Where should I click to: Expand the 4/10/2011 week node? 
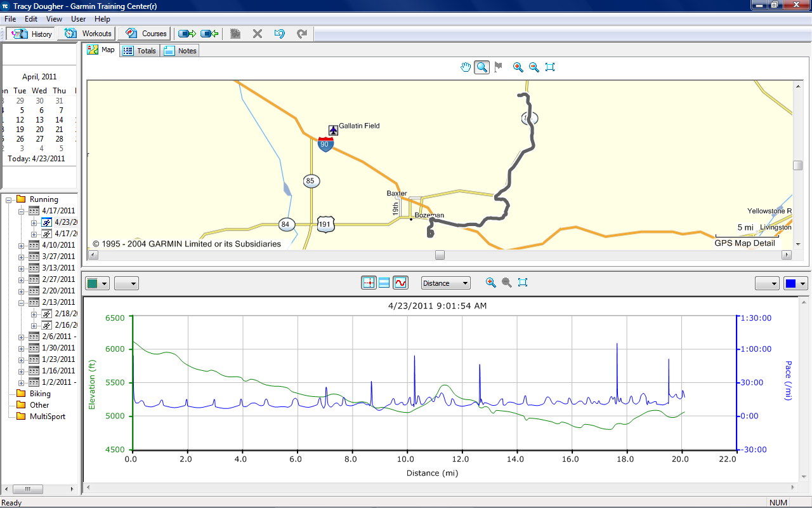click(21, 245)
